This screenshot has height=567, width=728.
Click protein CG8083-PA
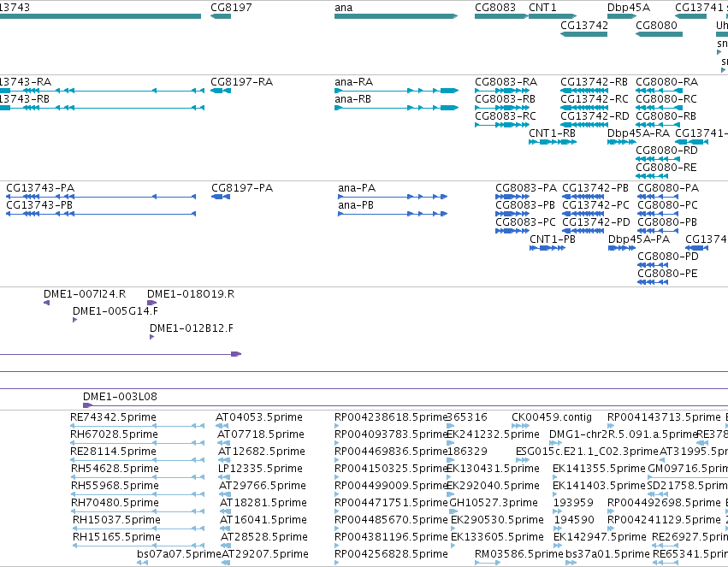[512, 197]
